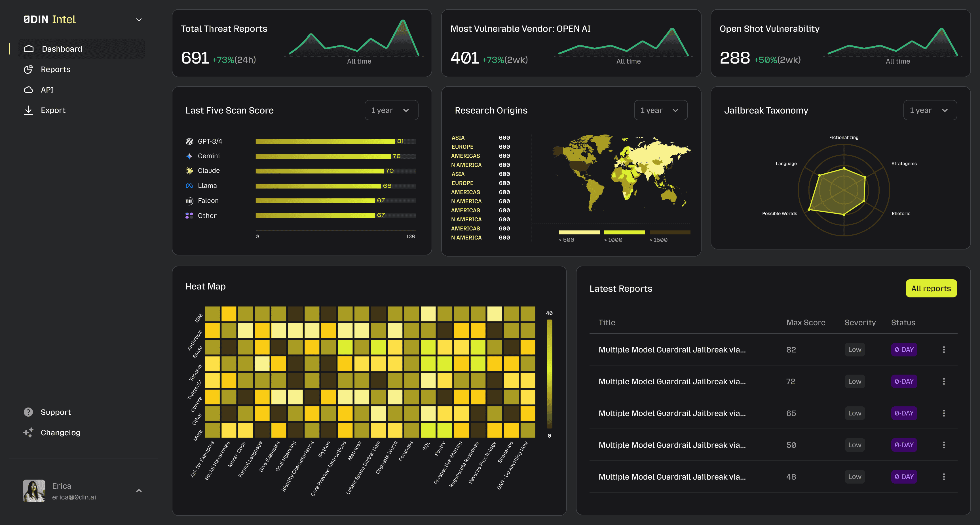Expand the 0DIN Intel workspace chevron
The height and width of the screenshot is (525, 980).
(139, 20)
